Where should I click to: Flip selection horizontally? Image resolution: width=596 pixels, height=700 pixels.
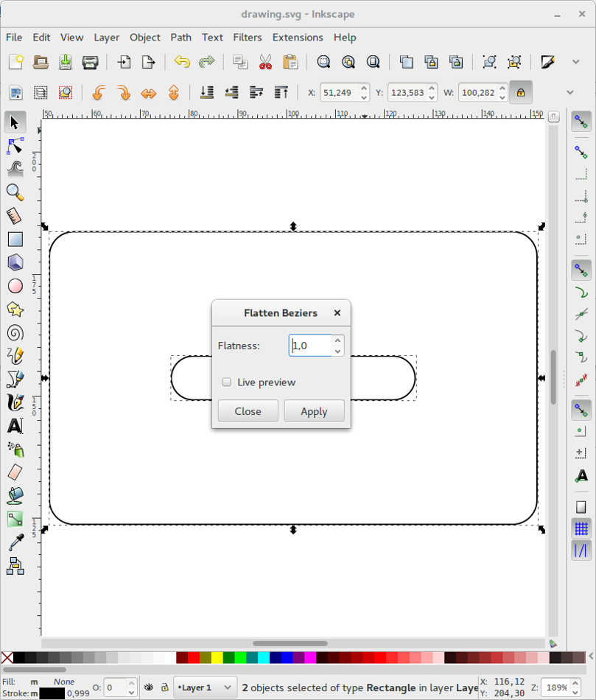click(x=149, y=93)
